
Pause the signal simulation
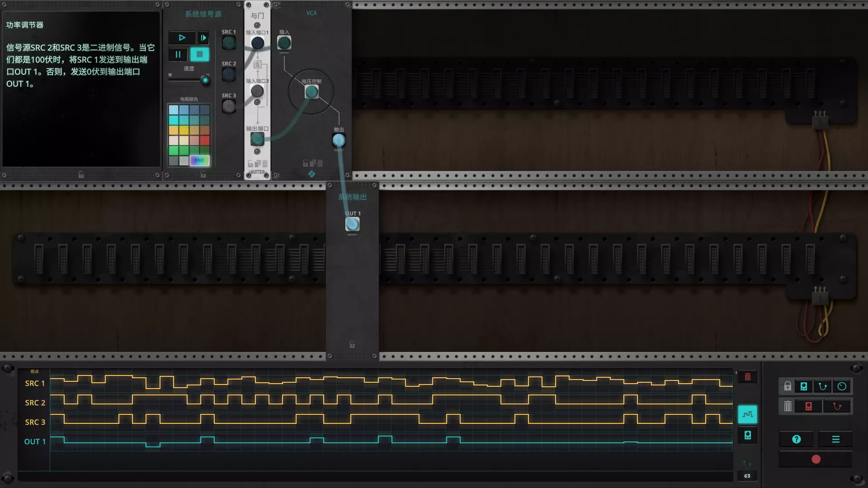[178, 55]
